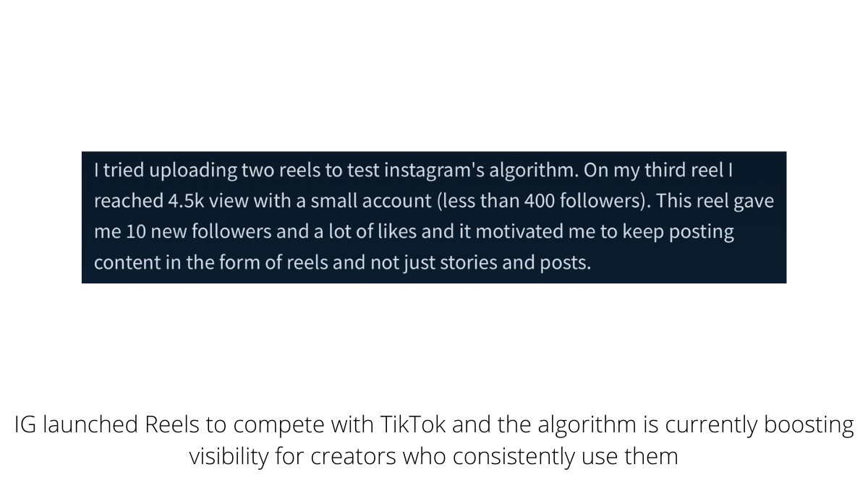Click the word "Reels" in the caption
The height and width of the screenshot is (488, 868).
pos(171,425)
